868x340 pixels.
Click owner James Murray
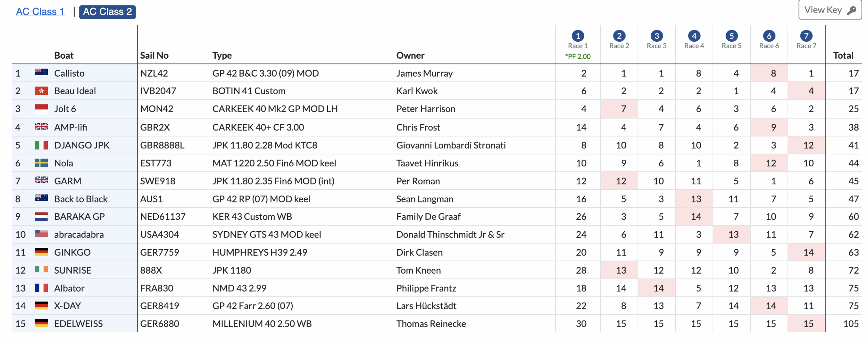point(424,73)
